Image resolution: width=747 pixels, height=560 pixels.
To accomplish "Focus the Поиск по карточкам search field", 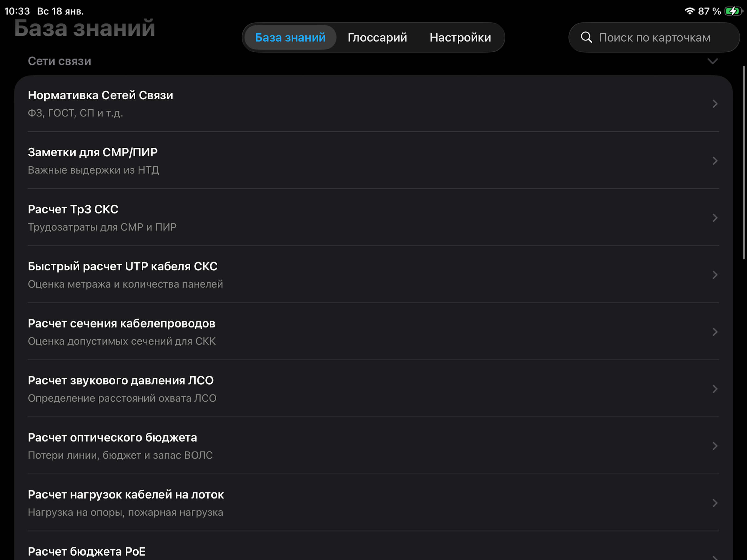I will (x=654, y=37).
